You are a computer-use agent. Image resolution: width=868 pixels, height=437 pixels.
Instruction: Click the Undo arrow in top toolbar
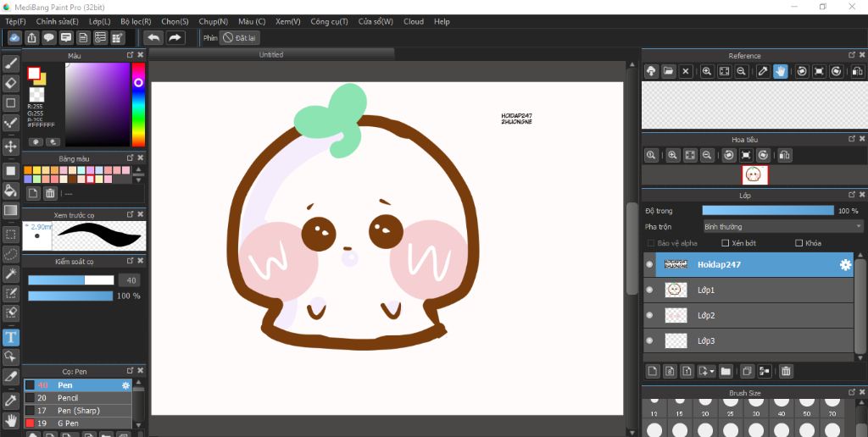(153, 37)
